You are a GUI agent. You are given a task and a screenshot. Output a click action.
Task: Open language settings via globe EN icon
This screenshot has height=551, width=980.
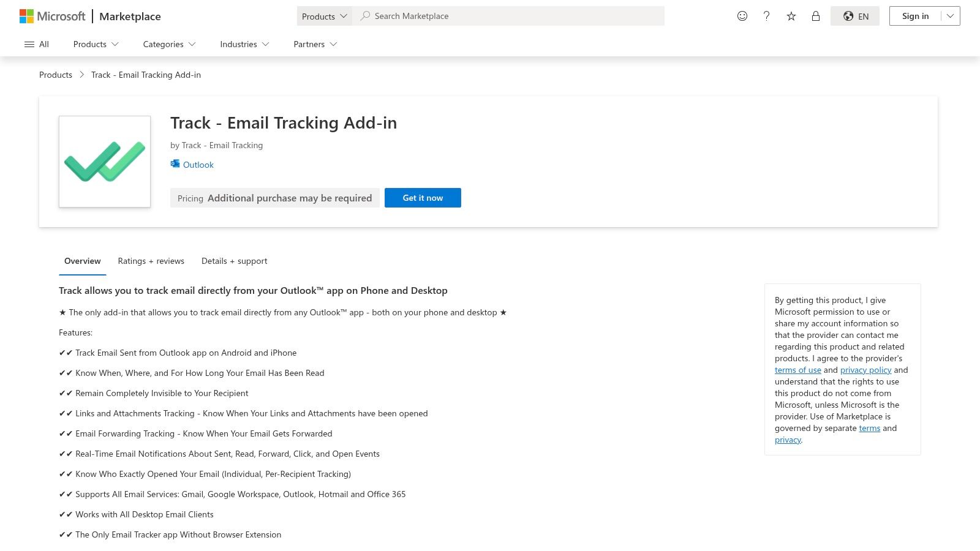(x=855, y=16)
